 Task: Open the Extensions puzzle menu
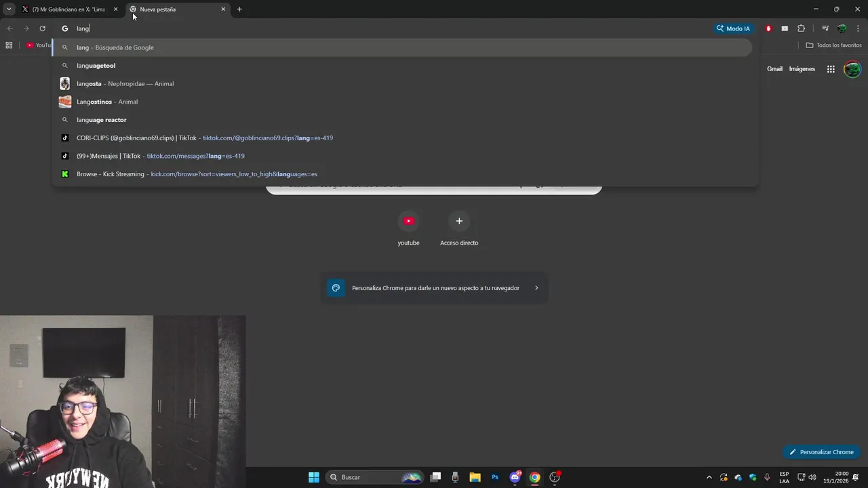[801, 28]
